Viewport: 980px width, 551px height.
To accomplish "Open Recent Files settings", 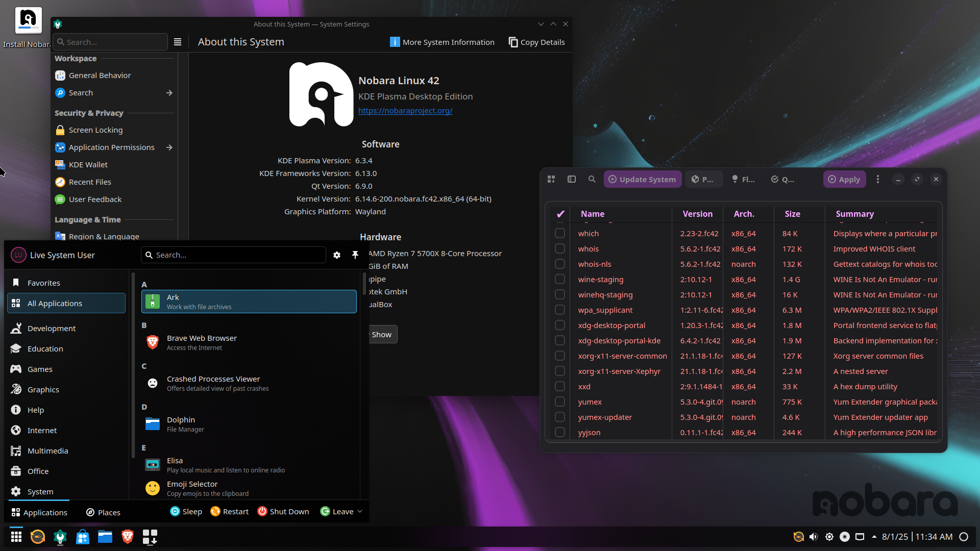I will [x=114, y=182].
